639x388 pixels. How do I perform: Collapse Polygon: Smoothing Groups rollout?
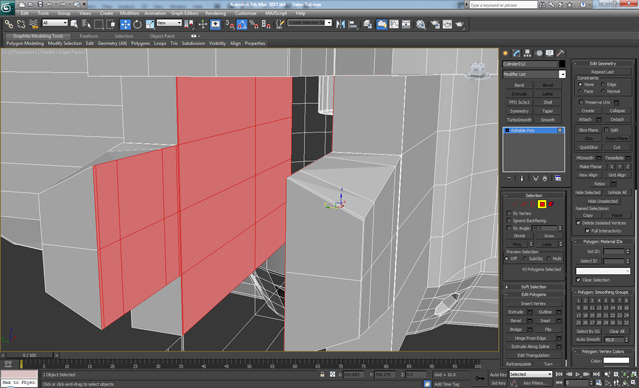[603, 292]
